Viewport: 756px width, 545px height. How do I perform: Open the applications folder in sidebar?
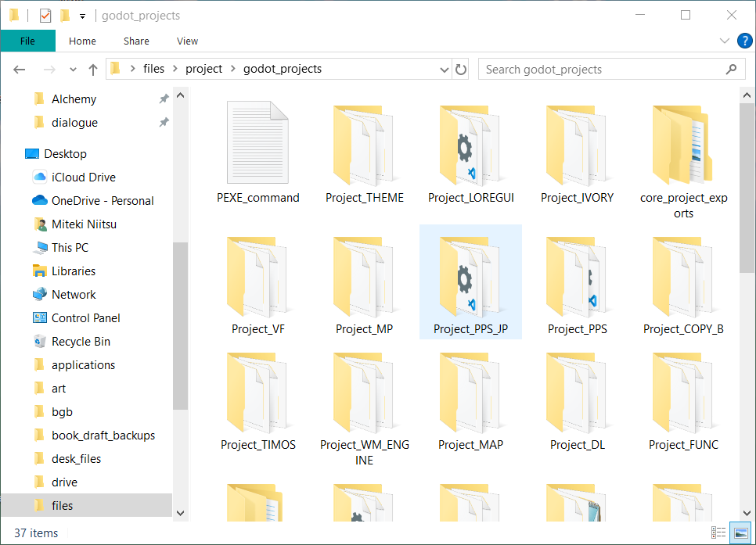[x=83, y=365]
